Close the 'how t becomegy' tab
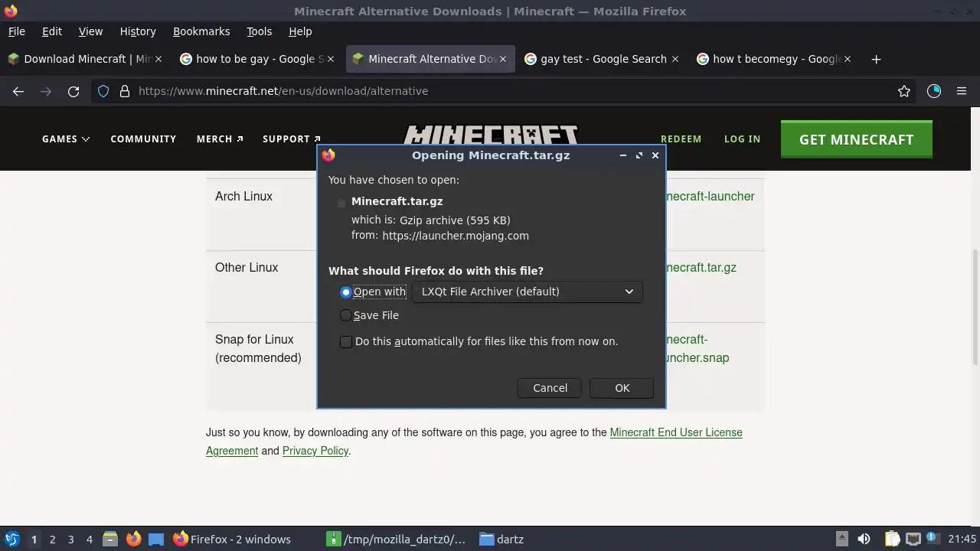Viewport: 980px width, 551px height. [x=848, y=59]
